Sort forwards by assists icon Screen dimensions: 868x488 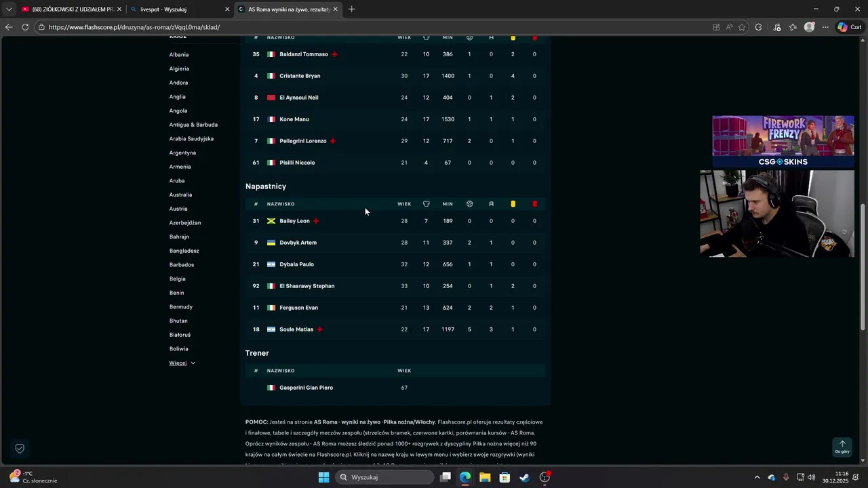[491, 204]
